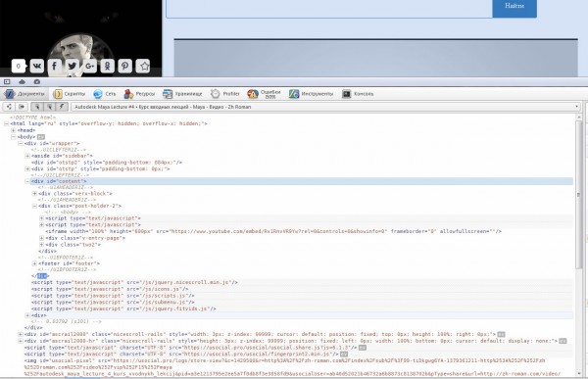The width and height of the screenshot is (588, 379).
Task: Open the Консоль (Console) tab
Action: pos(358,94)
